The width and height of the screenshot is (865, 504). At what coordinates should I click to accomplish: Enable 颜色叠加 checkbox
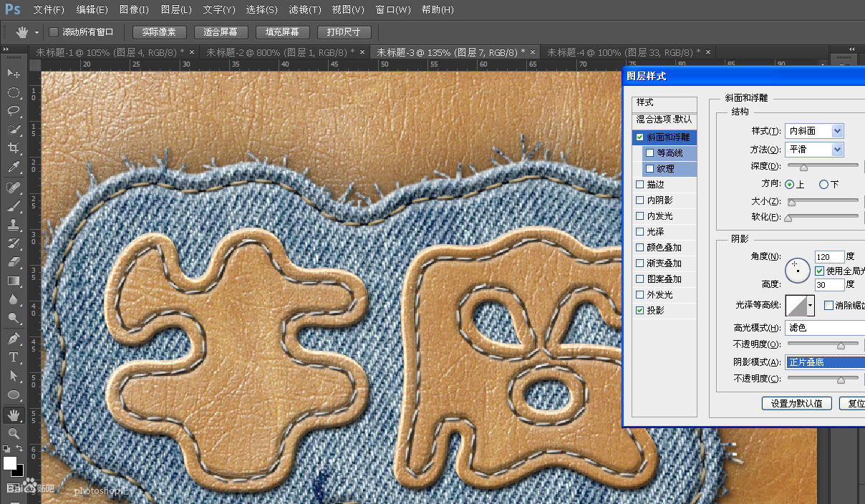[x=639, y=247]
